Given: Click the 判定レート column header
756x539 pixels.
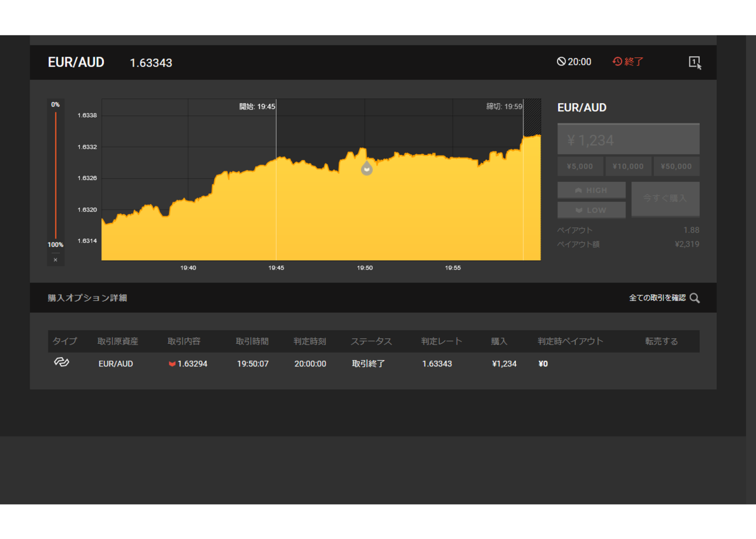Looking at the screenshot, I should (442, 341).
